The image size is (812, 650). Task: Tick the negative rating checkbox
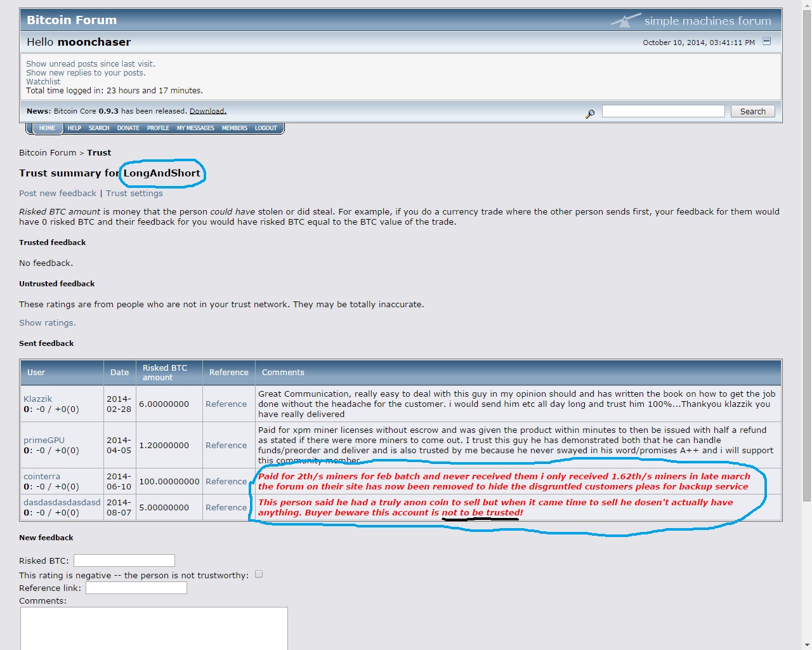[259, 574]
